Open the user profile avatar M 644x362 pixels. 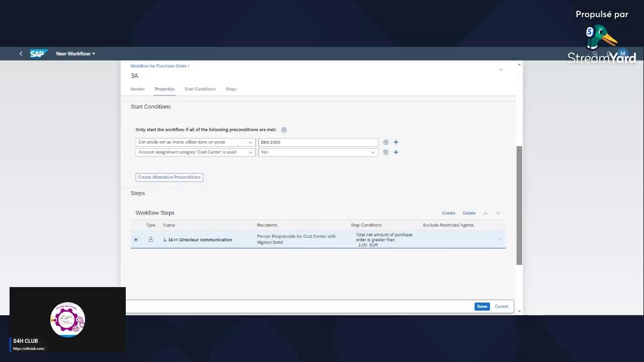pos(623,53)
